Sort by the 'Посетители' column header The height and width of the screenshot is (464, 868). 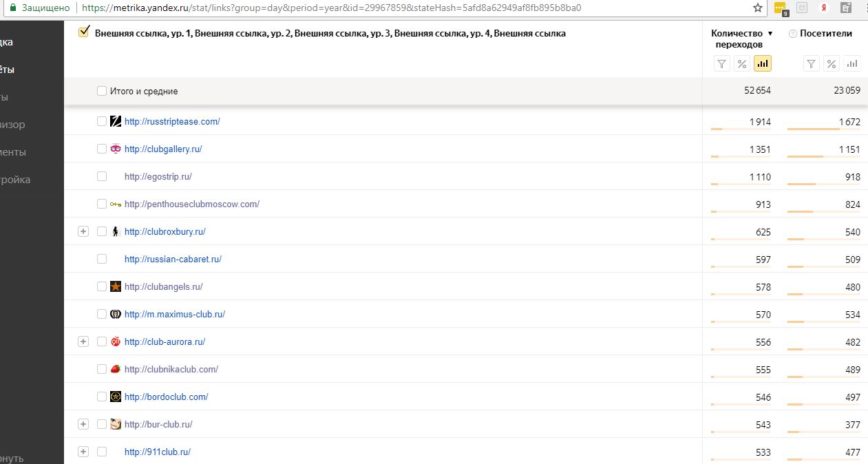pos(825,34)
